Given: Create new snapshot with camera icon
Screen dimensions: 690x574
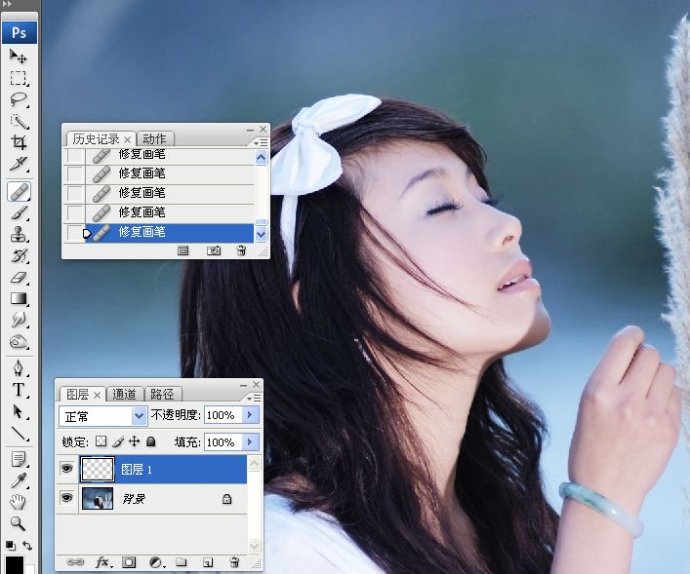Looking at the screenshot, I should pos(213,251).
